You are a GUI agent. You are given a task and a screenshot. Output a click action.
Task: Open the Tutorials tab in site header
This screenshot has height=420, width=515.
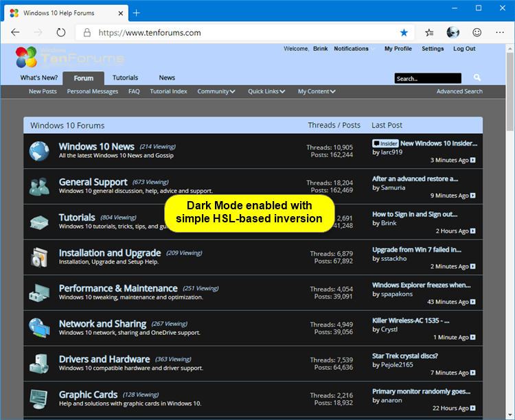125,78
